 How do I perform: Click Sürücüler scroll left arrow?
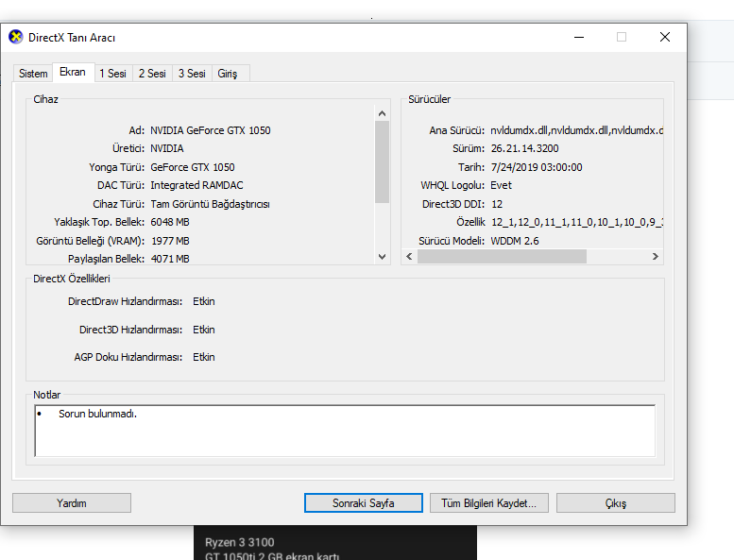(x=409, y=256)
